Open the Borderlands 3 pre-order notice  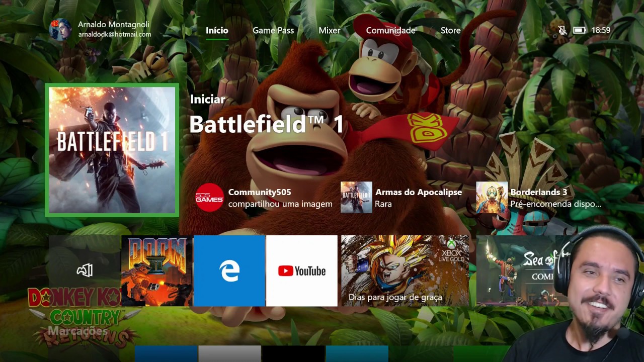click(556, 198)
